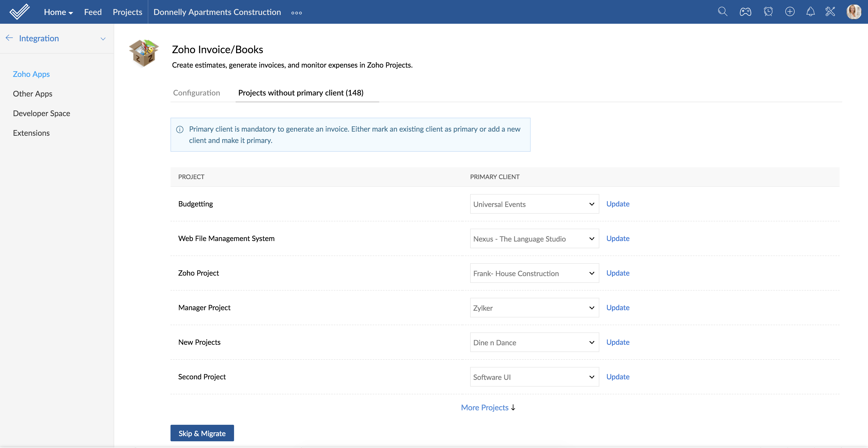Open Zoho Project primary client dropdown
This screenshot has height=448, width=868.
point(534,273)
